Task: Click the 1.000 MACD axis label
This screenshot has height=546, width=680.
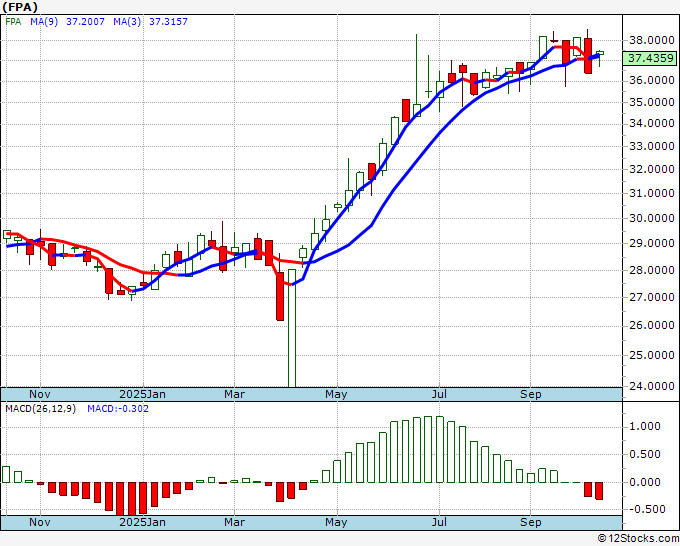Action: (x=645, y=426)
